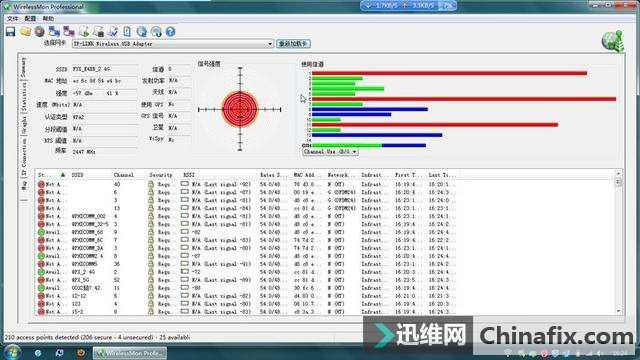Switch to the Graphs vertical tab
Screen dimensions: 640x360
24,125
